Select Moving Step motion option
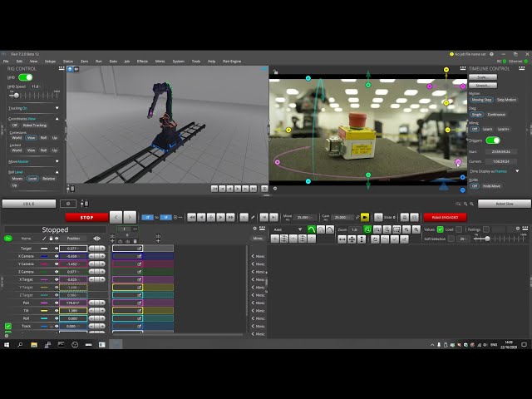The width and height of the screenshot is (532, 399). 481,100
